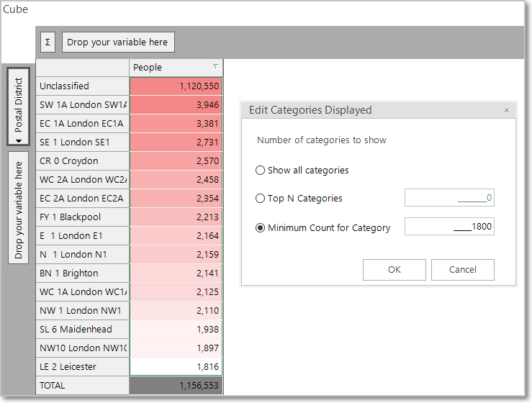Click the Minimum Count value field

coord(449,227)
